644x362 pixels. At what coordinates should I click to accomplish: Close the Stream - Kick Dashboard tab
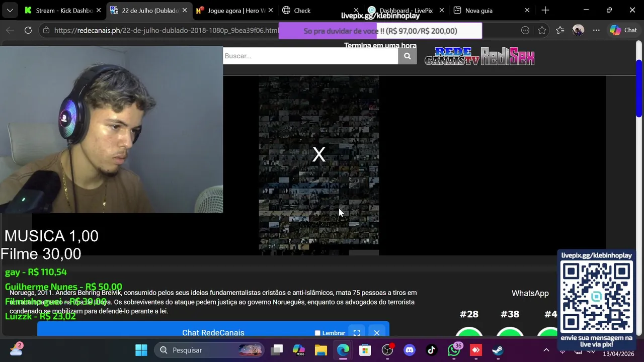click(99, 10)
